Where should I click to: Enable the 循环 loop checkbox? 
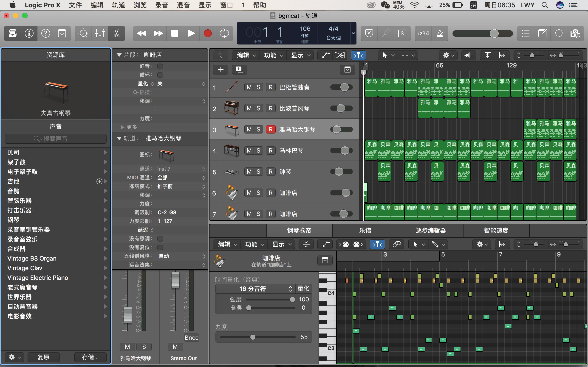pyautogui.click(x=160, y=75)
